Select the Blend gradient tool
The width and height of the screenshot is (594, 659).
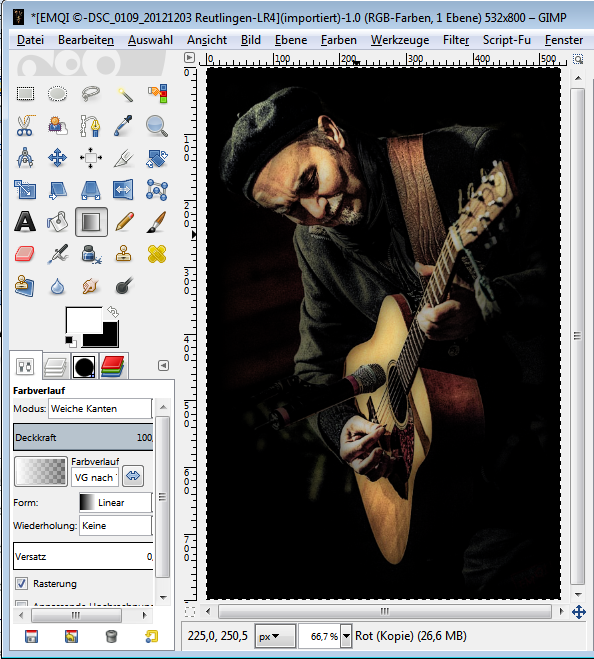click(x=91, y=222)
